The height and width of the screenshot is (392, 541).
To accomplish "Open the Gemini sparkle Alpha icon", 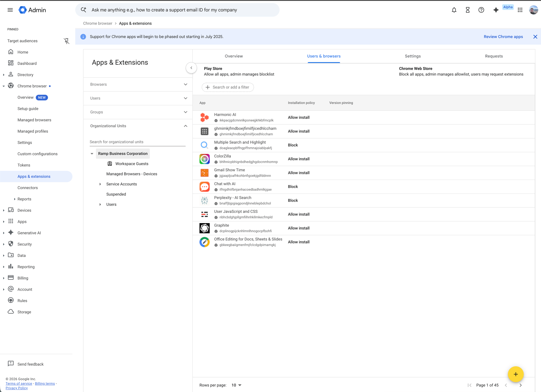I will coord(496,10).
